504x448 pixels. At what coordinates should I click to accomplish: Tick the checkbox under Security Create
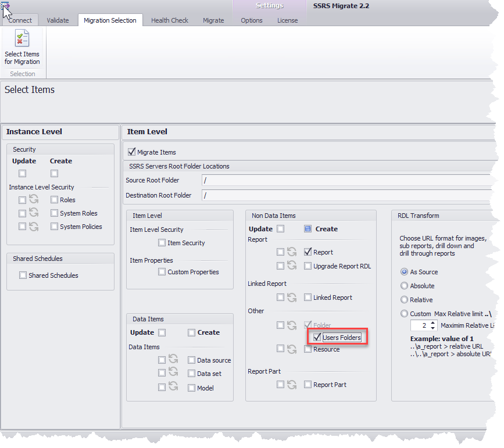tap(54, 174)
